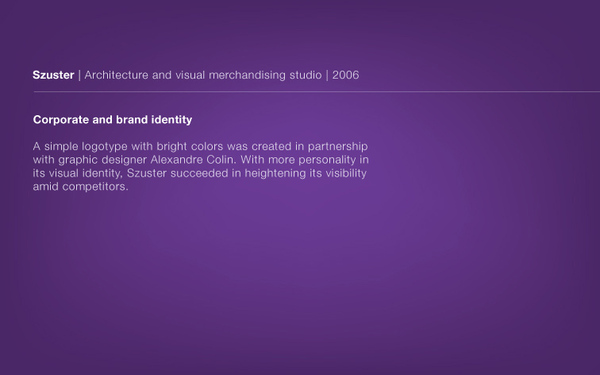The image size is (600, 375).
Task: Click the horizontal divider line under header
Action: coord(316,92)
